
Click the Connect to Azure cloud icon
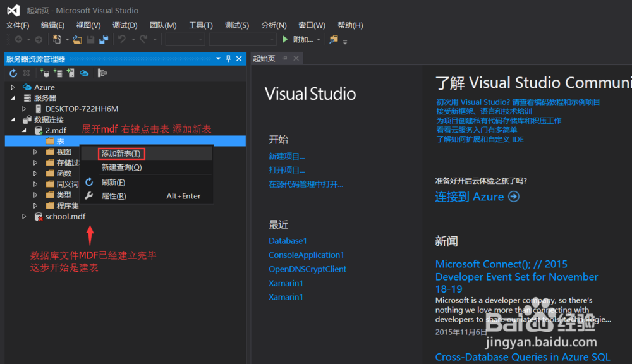[x=84, y=73]
